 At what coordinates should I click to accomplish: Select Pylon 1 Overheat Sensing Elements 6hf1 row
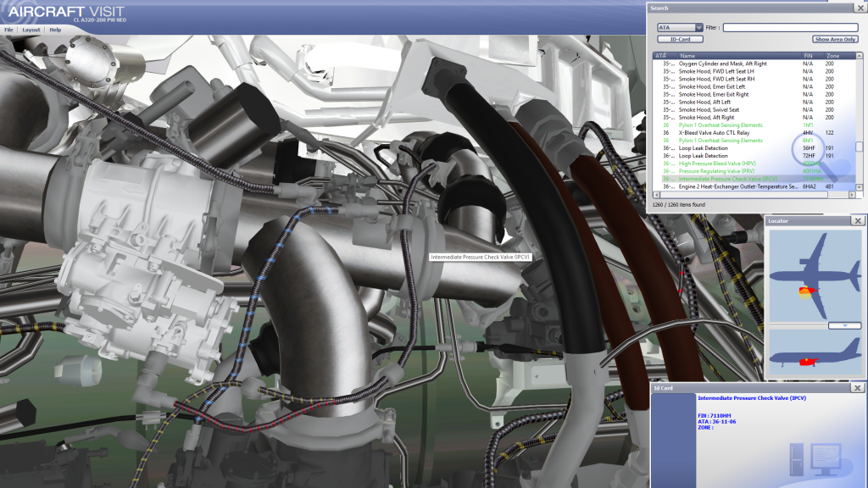coord(754,141)
